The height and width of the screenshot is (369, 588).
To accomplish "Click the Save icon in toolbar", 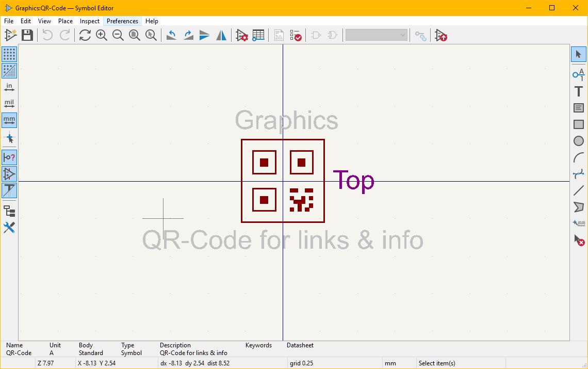I will click(x=27, y=35).
